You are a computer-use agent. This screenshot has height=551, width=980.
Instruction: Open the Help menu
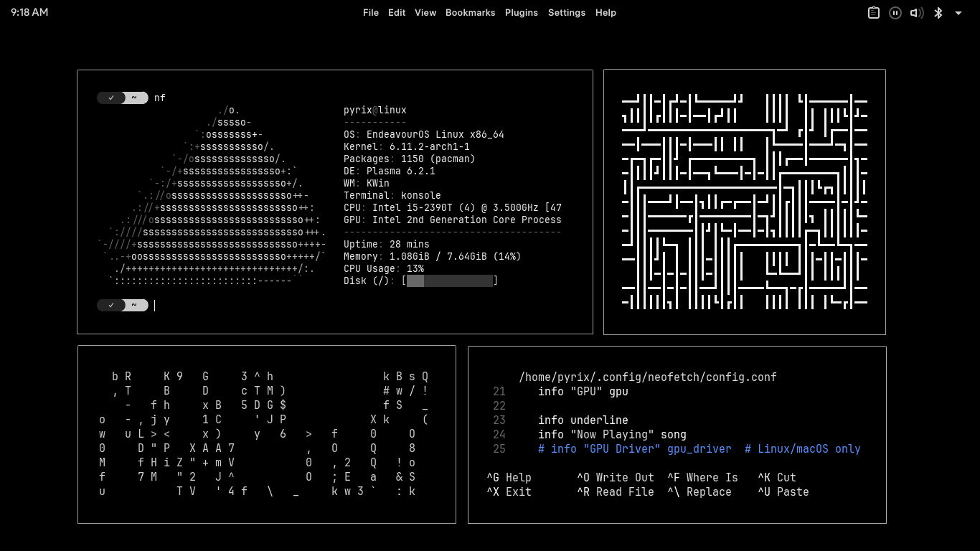(x=606, y=13)
